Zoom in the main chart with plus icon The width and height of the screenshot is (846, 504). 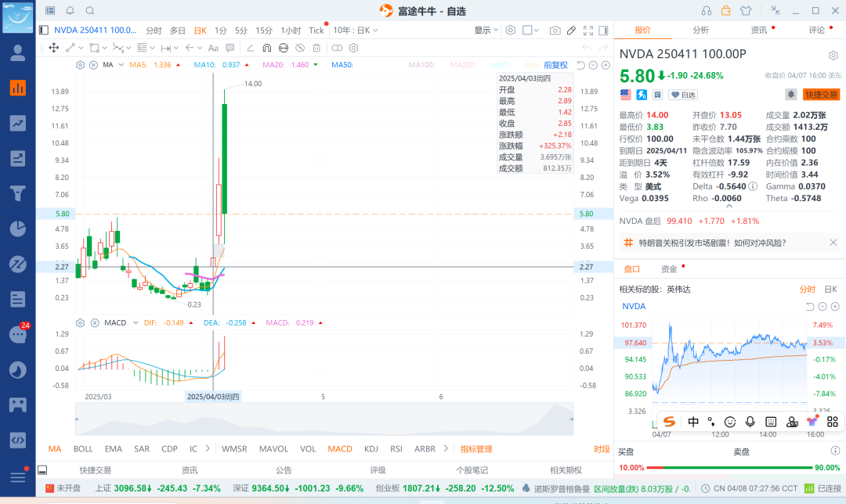click(606, 65)
